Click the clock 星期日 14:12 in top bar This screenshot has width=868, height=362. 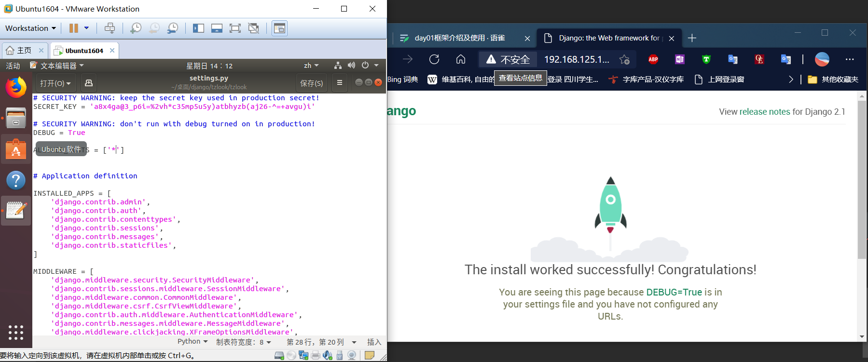point(209,66)
